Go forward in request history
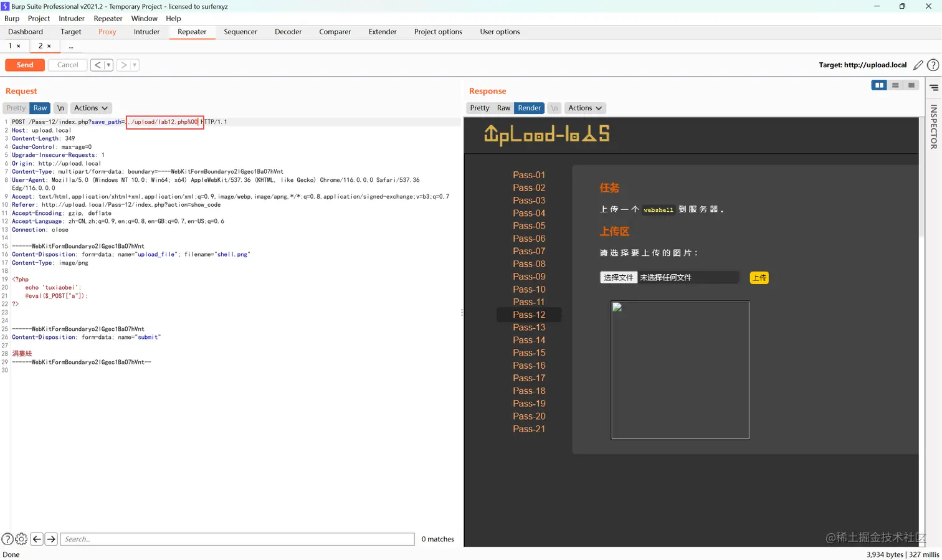Viewport: 942px width, 560px height. (123, 65)
